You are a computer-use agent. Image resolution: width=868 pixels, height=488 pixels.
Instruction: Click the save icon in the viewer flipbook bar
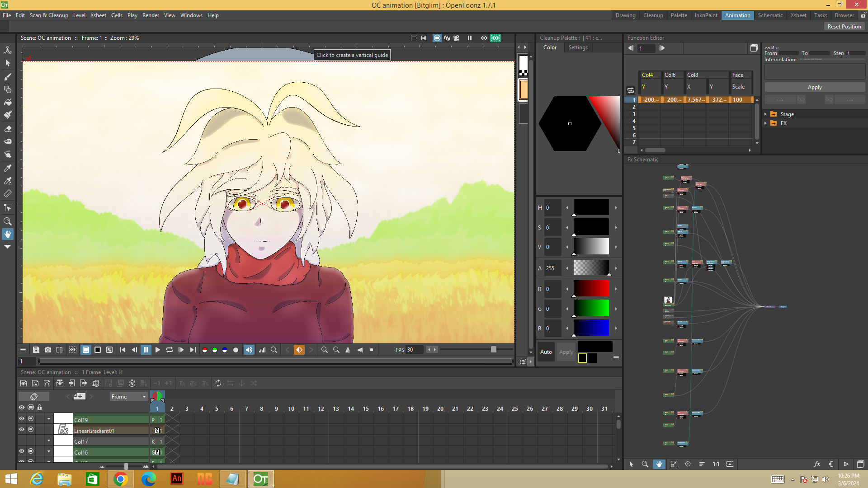36,350
